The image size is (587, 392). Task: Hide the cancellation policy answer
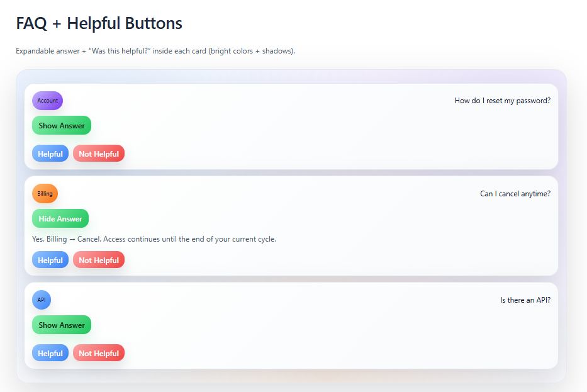tap(60, 218)
